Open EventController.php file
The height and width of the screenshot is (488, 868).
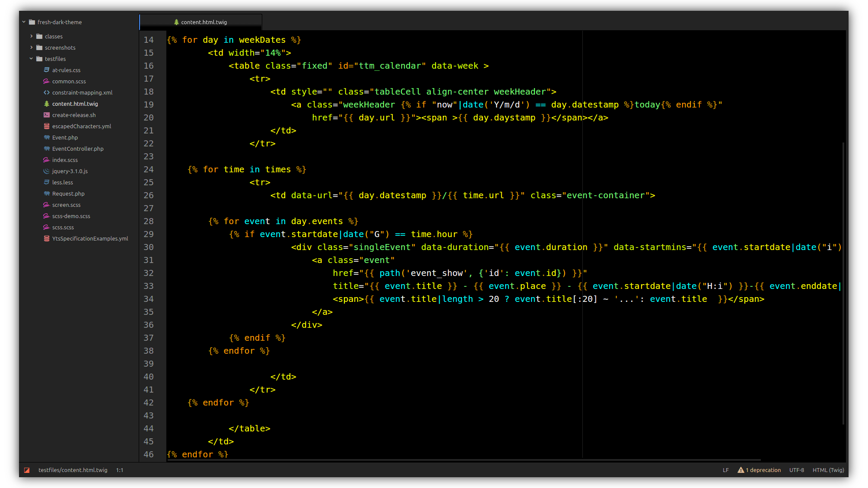pyautogui.click(x=78, y=149)
